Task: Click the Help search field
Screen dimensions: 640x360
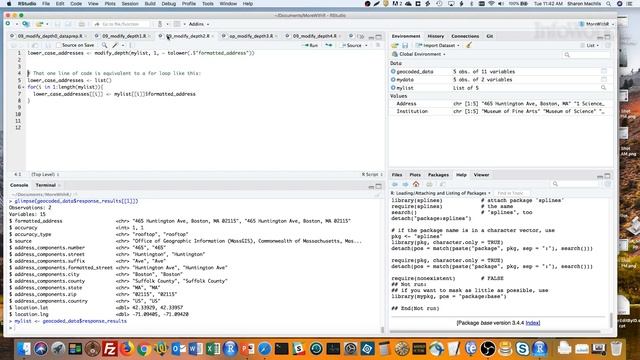Action: [576, 184]
